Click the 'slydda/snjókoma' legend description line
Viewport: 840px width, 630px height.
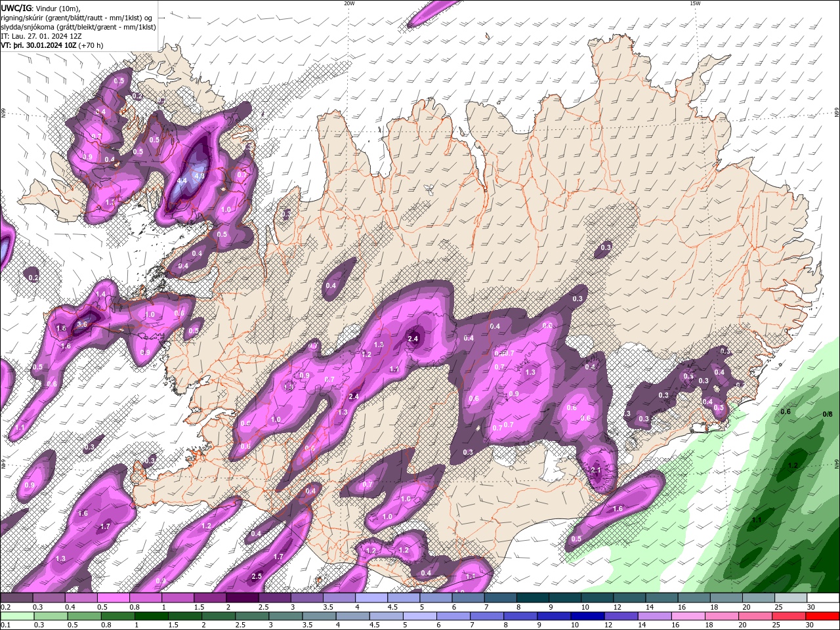point(78,27)
